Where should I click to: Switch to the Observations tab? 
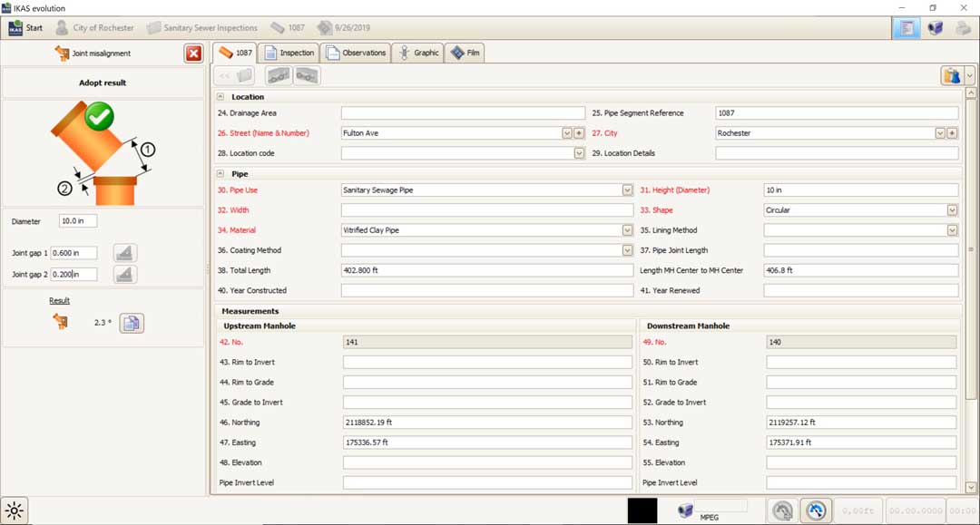pos(357,53)
